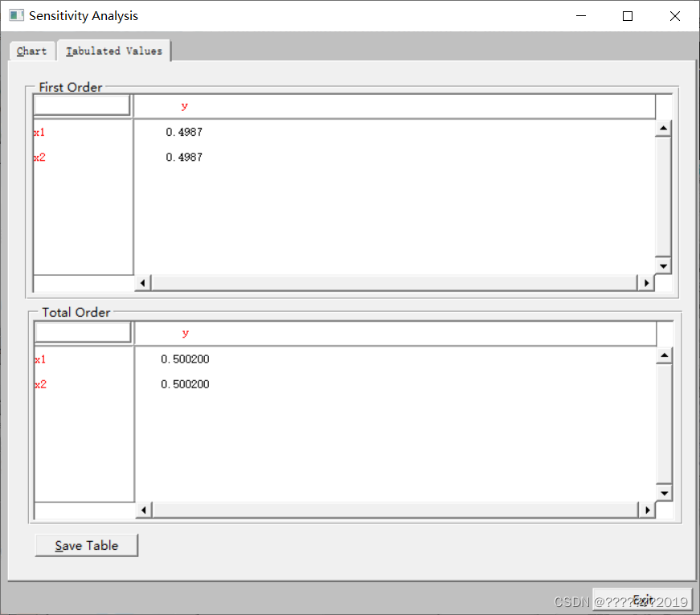700x615 pixels.
Task: Click Total Order table scroll down arrow
Action: (665, 493)
